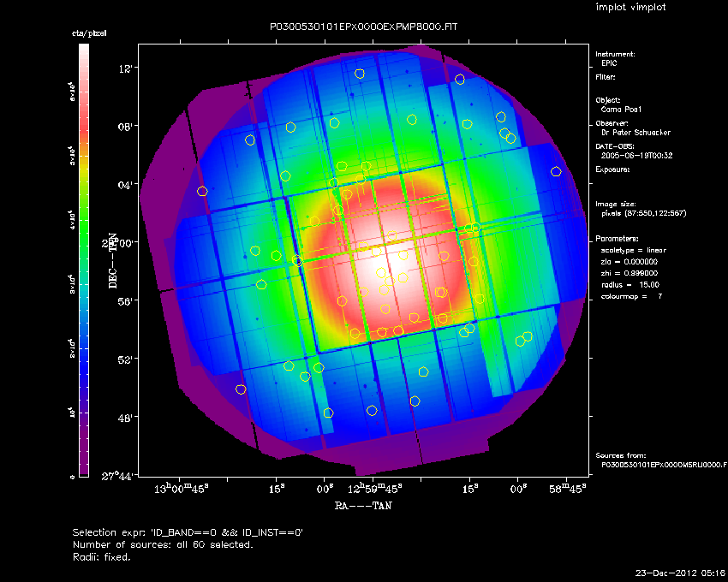The height and width of the screenshot is (582, 728).
Task: Click the 'Parameters:' heading
Action: [x=617, y=239]
